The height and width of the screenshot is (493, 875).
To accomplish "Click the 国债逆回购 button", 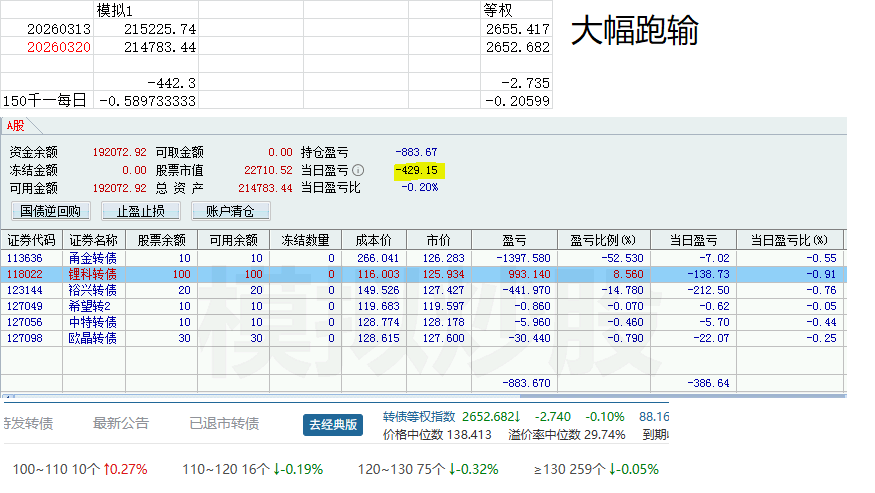I will point(51,210).
